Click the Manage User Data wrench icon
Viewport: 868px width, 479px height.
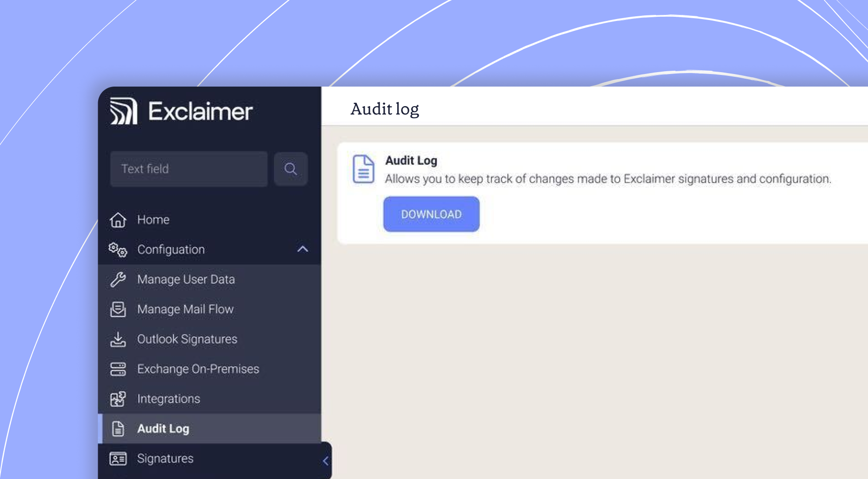click(118, 279)
